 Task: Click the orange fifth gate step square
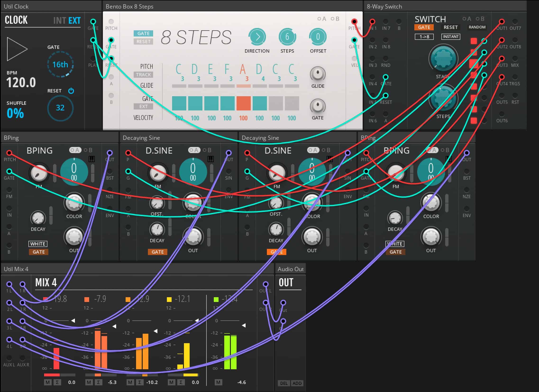[x=243, y=103]
